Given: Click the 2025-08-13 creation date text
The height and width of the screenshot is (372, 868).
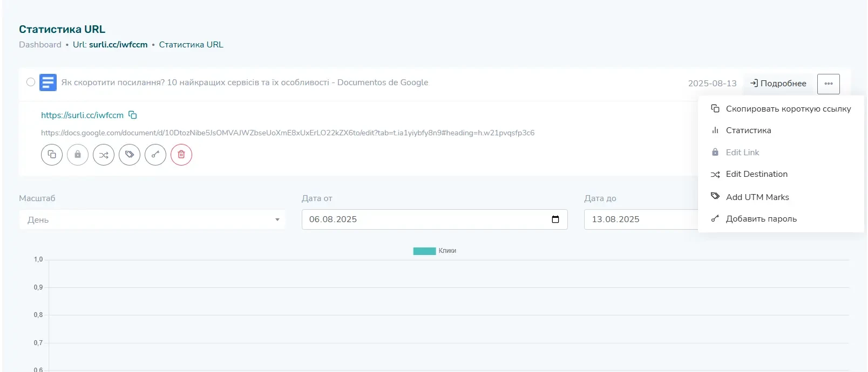Looking at the screenshot, I should 712,84.
